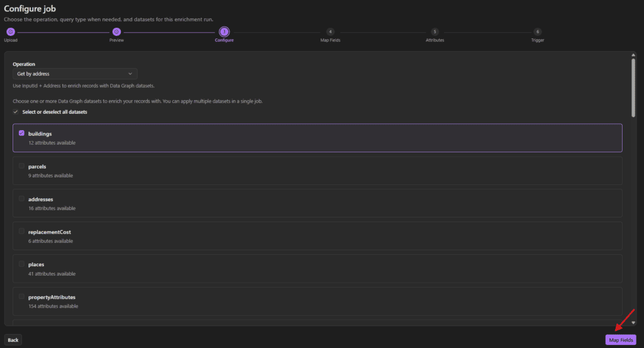Check the replacementCost dataset checkbox
This screenshot has height=348, width=644.
tap(21, 232)
